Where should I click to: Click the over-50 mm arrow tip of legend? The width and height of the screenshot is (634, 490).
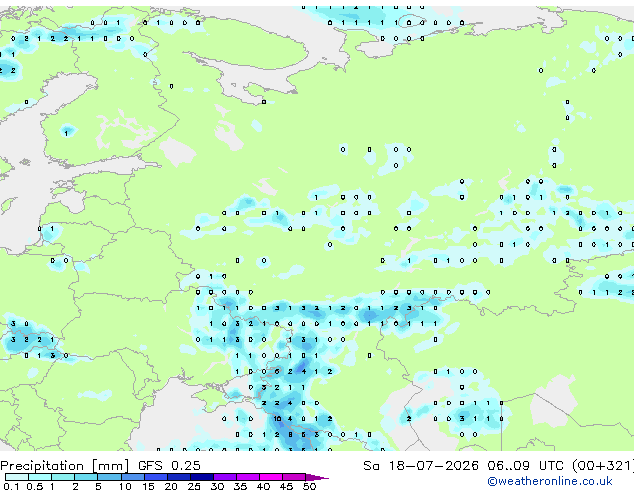[x=317, y=477]
